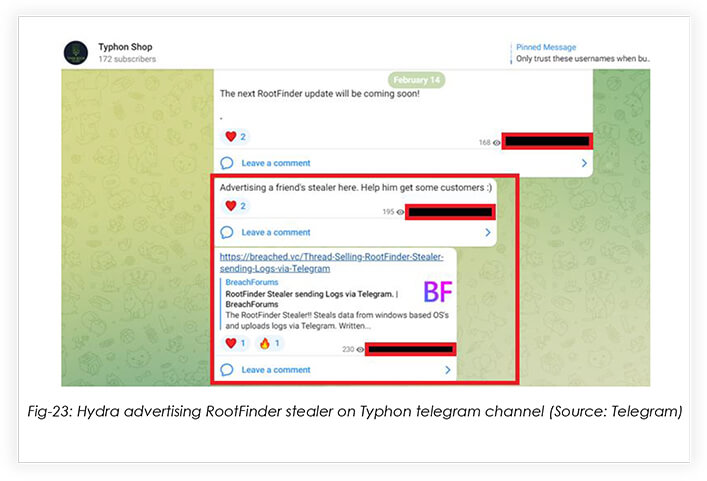Click heart reaction on breached.vc link post
This screenshot has height=481, width=707.
pos(235,344)
